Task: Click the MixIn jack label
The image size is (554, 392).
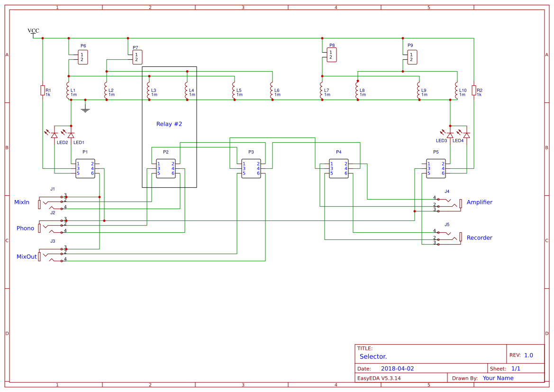Action: pyautogui.click(x=21, y=202)
